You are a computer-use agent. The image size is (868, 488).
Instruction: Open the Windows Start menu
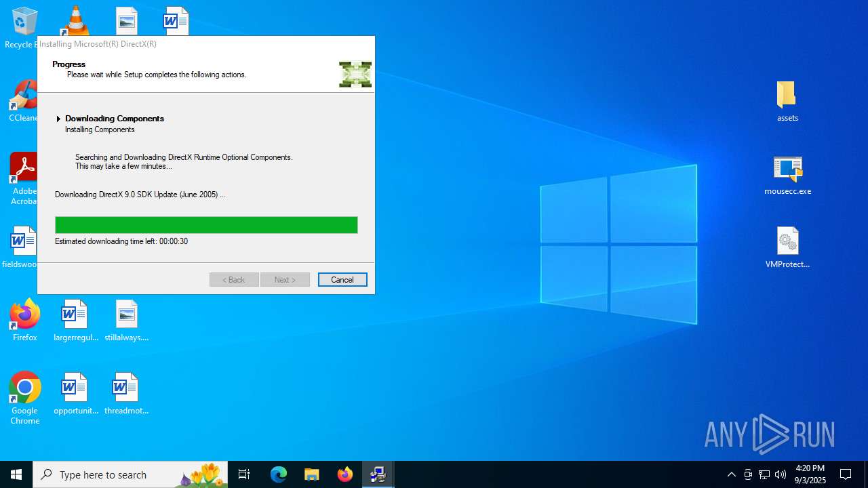click(x=16, y=474)
